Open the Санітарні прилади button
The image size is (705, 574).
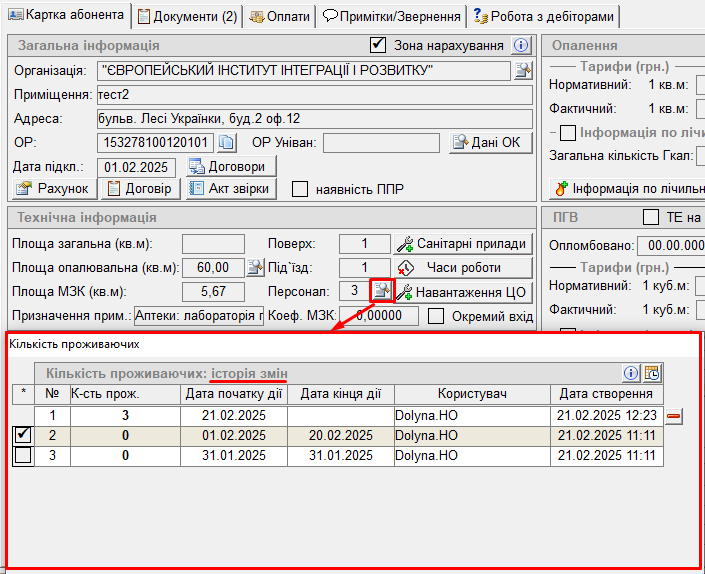click(x=462, y=243)
